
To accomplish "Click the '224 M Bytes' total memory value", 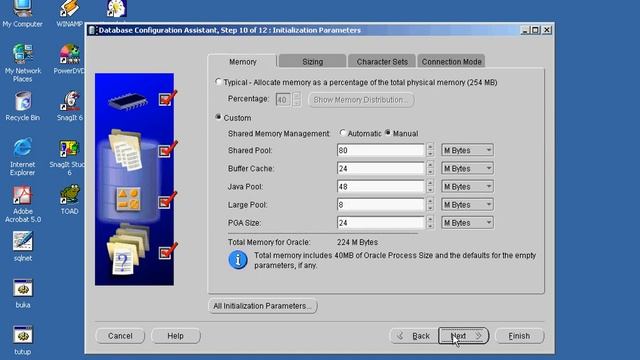I will [357, 242].
